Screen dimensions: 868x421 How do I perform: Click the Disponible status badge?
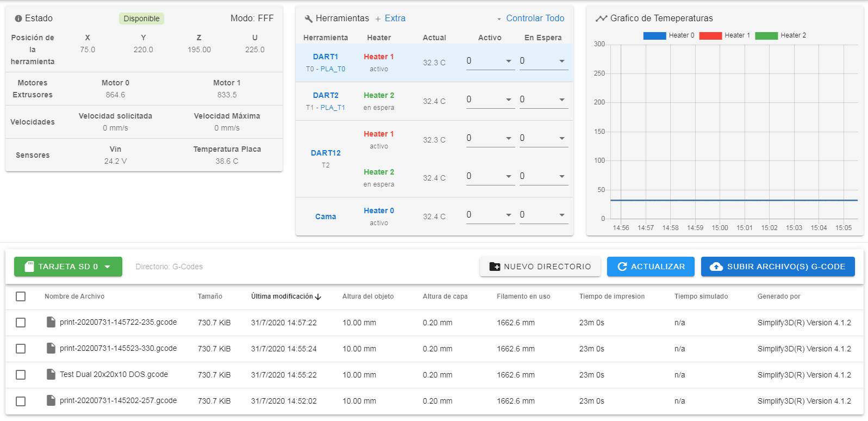tap(141, 18)
